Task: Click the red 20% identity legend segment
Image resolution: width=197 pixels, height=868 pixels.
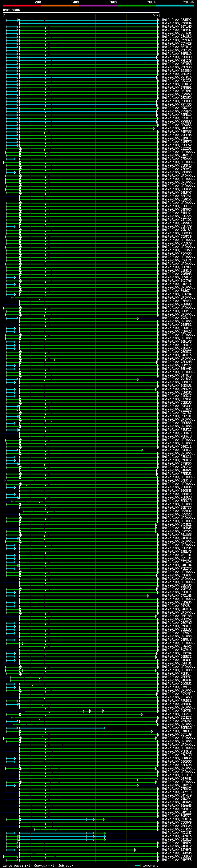Action: (x=22, y=6)
